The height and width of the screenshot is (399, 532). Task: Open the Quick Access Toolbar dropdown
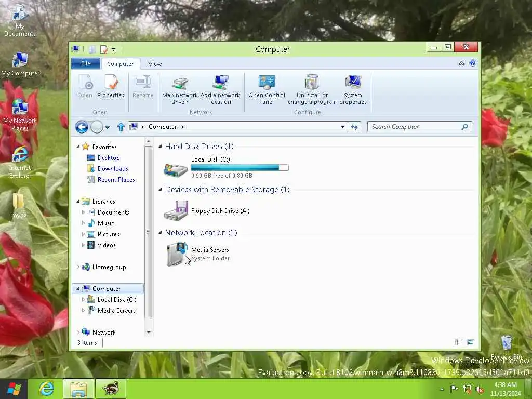114,50
